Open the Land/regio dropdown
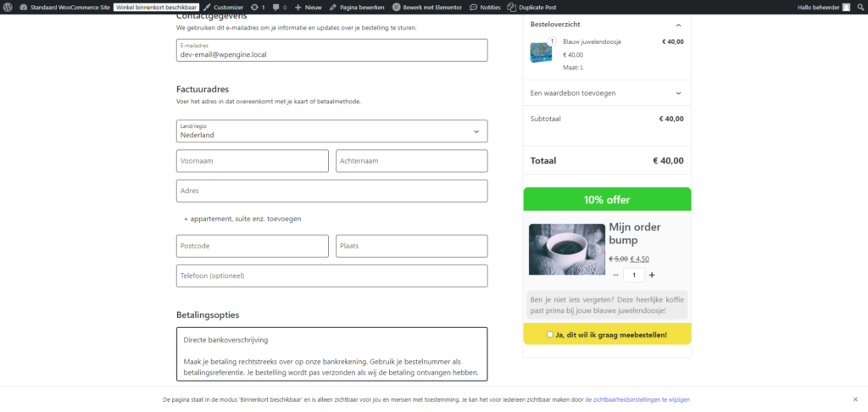Image resolution: width=868 pixels, height=412 pixels. point(331,131)
